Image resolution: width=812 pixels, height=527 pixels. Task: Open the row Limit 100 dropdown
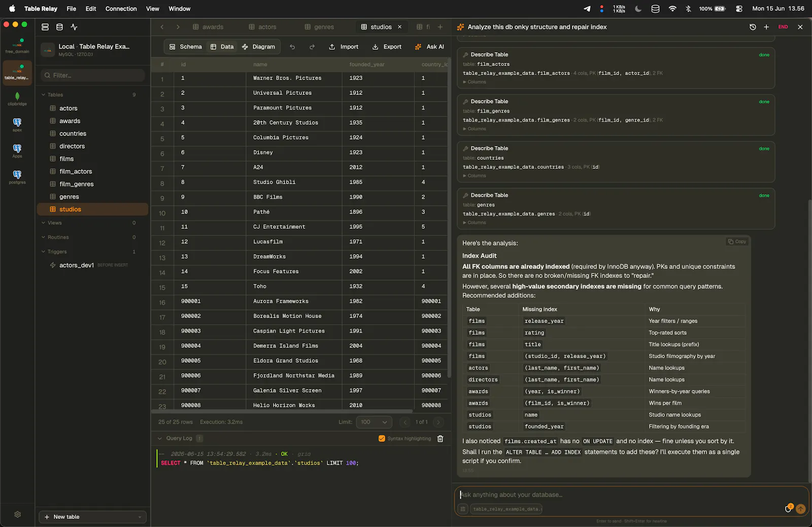pos(375,422)
